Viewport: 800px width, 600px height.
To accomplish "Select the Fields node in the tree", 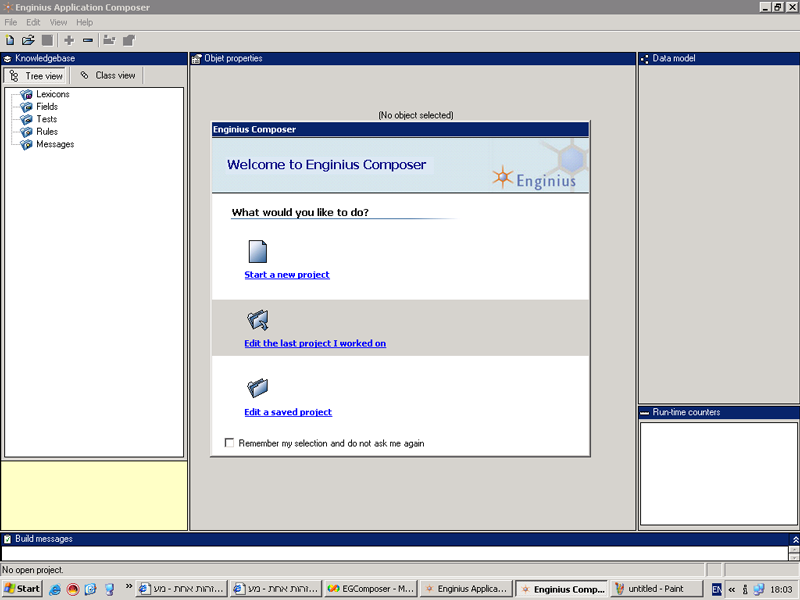I will pos(47,107).
